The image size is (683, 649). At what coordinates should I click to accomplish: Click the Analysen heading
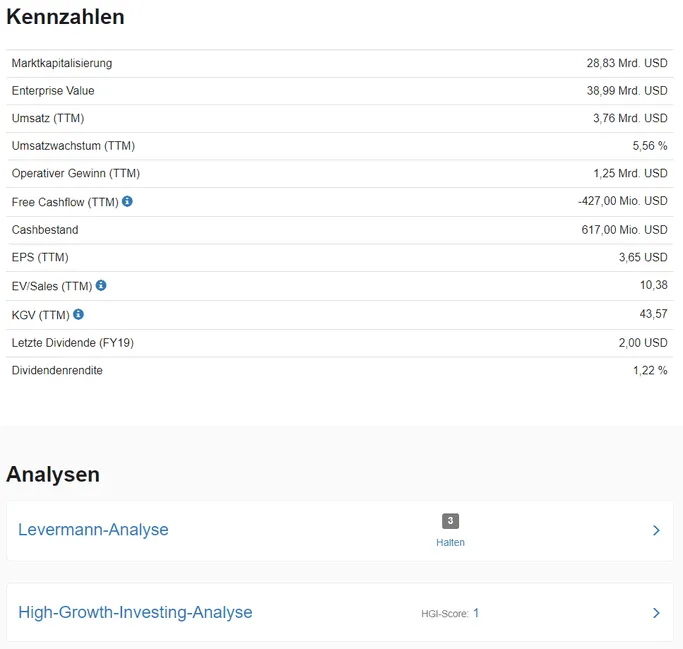click(53, 474)
